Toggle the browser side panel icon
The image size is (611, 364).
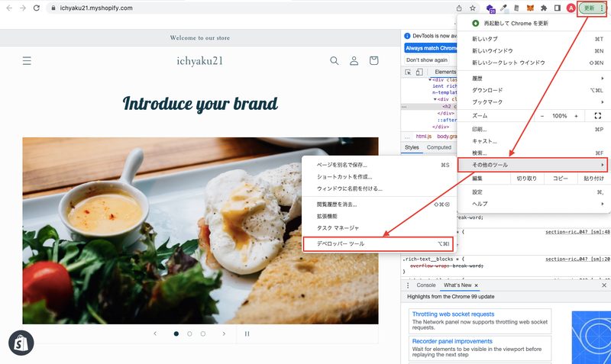558,8
